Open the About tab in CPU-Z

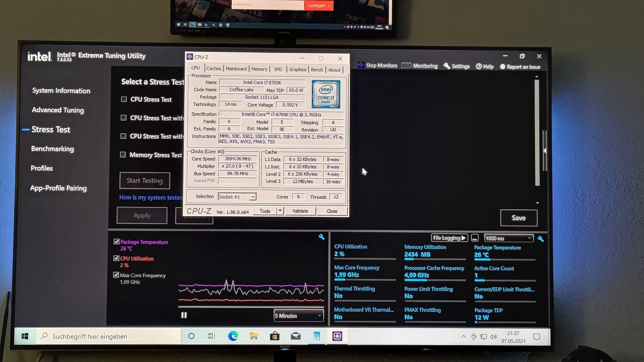tap(334, 70)
